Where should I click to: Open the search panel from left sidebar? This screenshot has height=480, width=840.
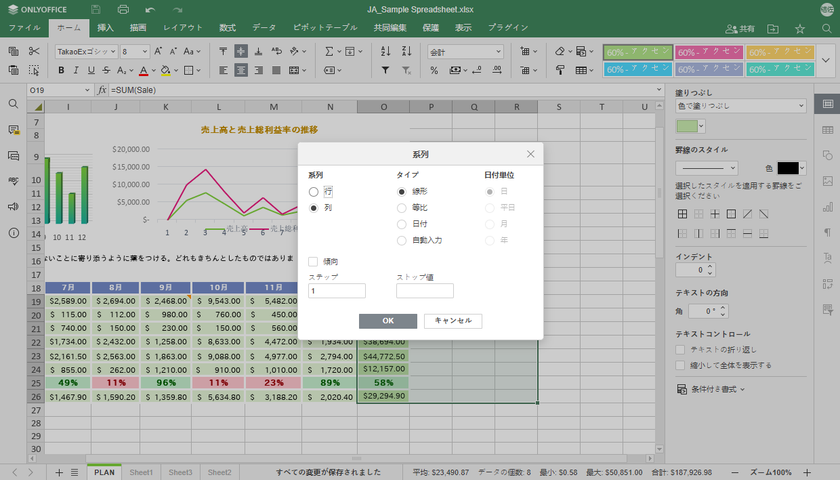[x=13, y=104]
